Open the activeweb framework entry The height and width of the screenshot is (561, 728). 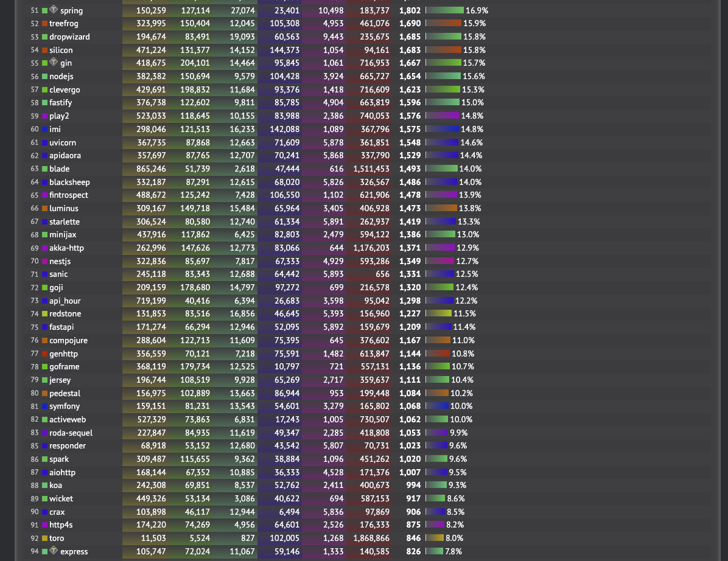tap(68, 419)
